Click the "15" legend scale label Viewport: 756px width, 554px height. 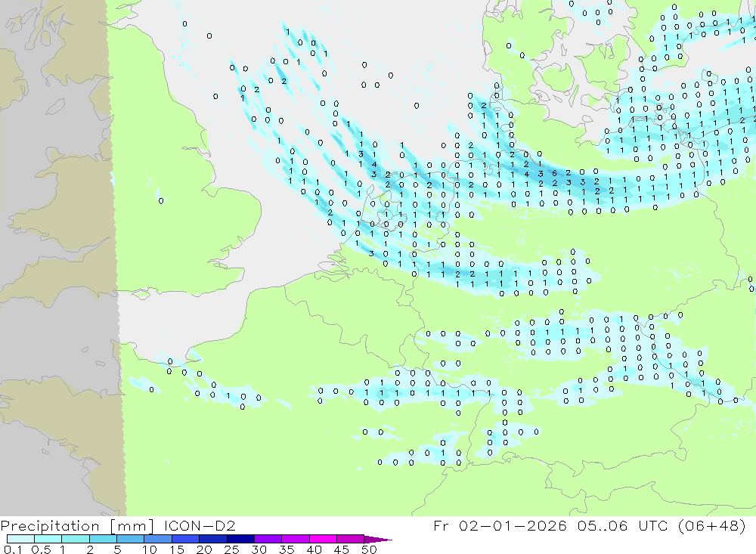pyautogui.click(x=177, y=549)
